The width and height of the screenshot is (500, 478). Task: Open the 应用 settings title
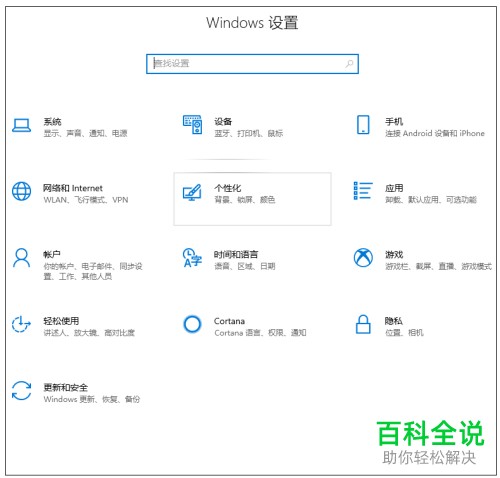(394, 188)
